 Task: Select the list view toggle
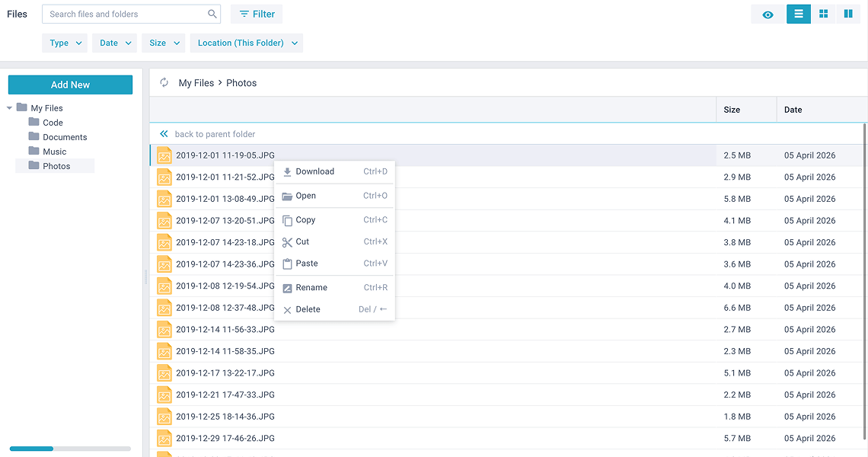tap(799, 14)
